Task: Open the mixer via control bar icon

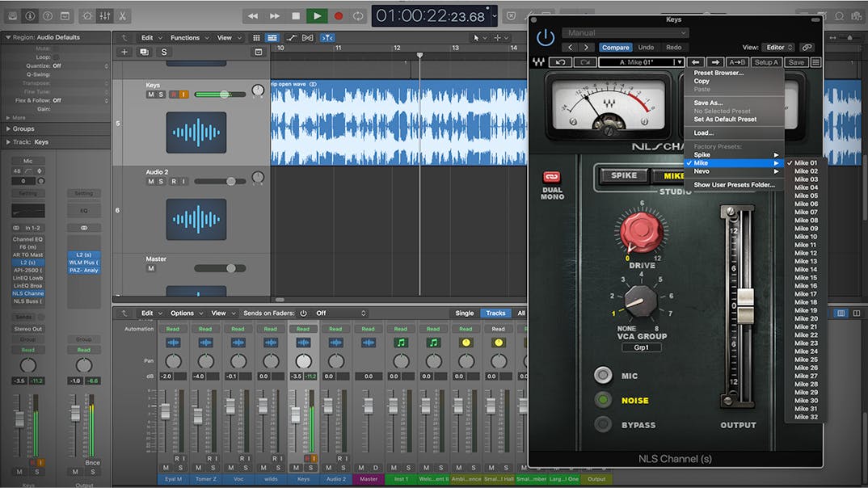Action: coord(105,15)
